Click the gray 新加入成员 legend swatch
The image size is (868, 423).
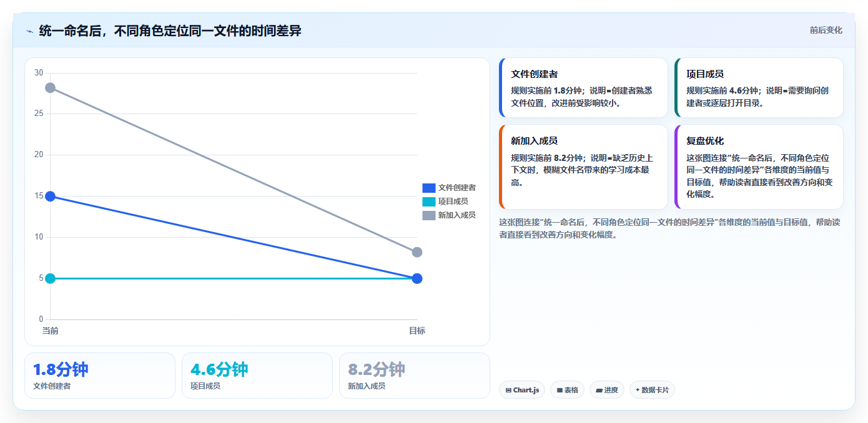click(x=428, y=215)
